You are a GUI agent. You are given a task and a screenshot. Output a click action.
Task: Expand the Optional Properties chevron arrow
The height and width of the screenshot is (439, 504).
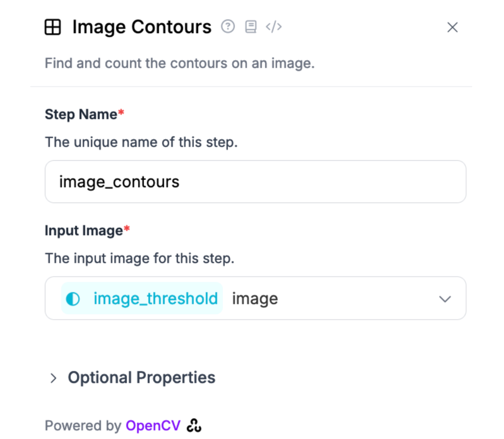tap(53, 378)
